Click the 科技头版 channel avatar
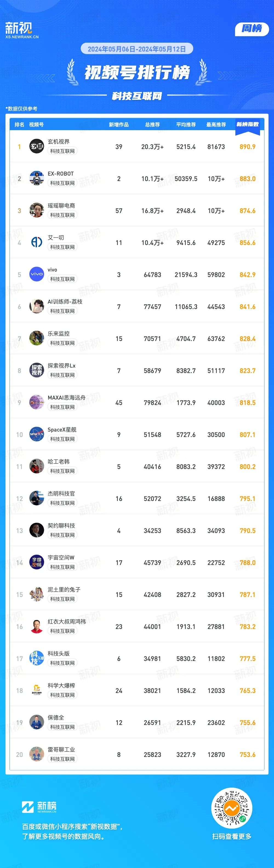 [x=36, y=659]
